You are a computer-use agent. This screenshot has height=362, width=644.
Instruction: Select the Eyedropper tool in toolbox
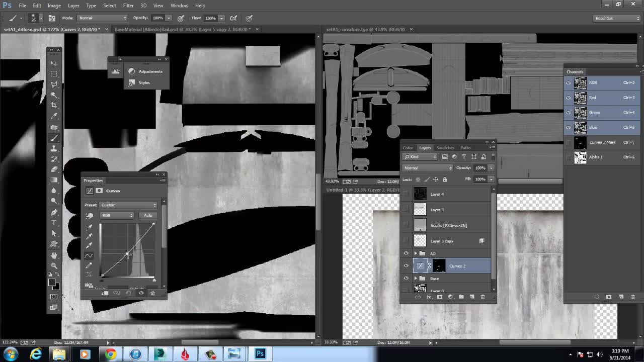(54, 116)
